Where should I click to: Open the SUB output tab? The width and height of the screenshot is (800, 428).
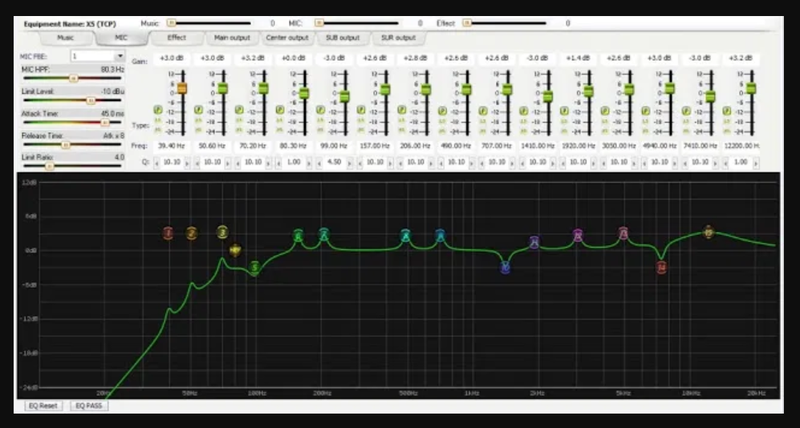click(x=342, y=38)
